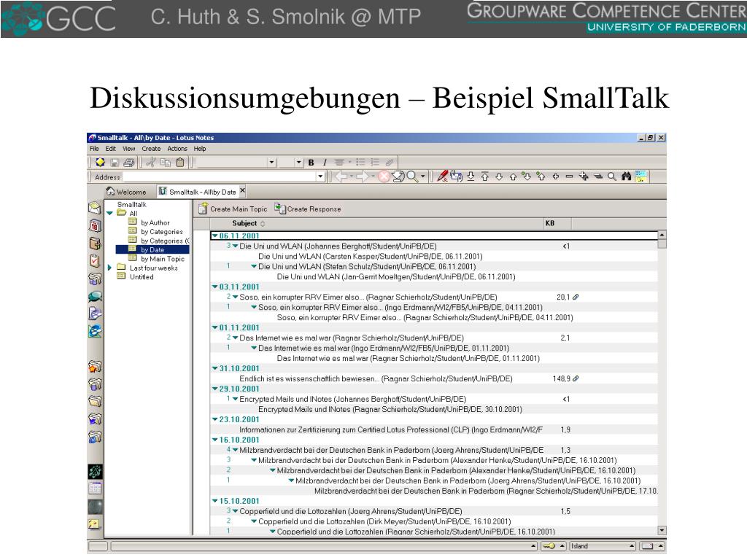Viewport: 747px width, 560px height.
Task: Click the Print toolbar icon
Action: 128,163
